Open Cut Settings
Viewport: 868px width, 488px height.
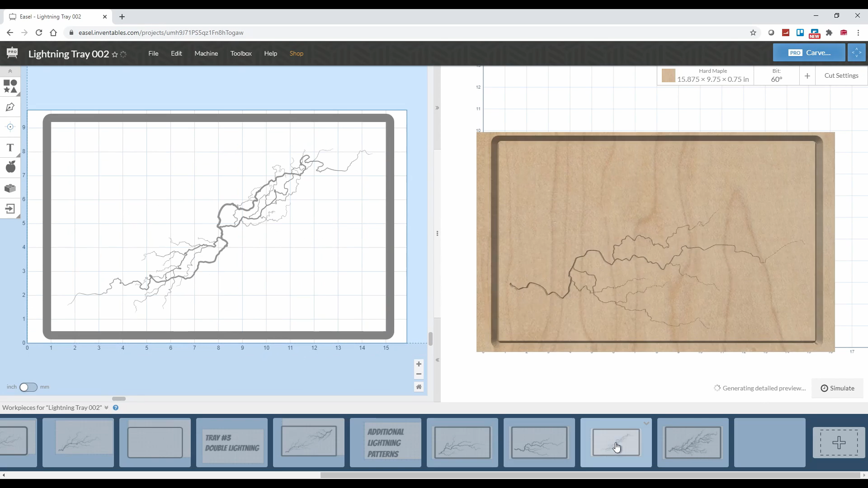pyautogui.click(x=841, y=75)
